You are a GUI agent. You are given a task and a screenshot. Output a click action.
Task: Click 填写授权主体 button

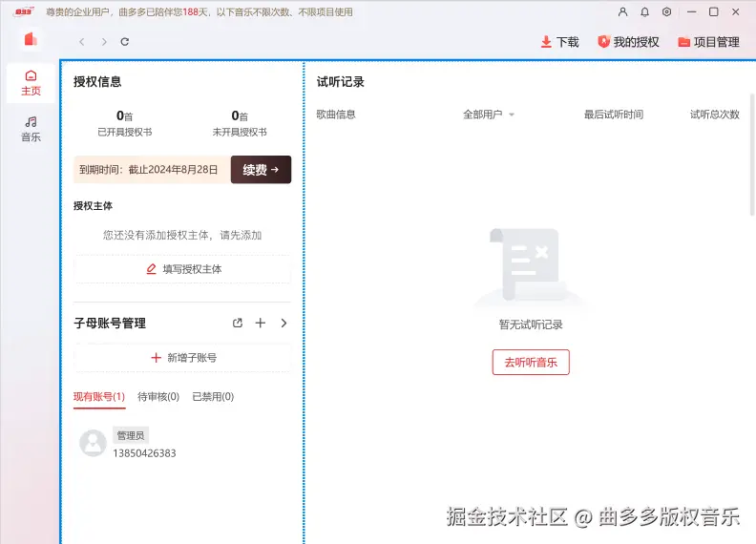point(182,269)
